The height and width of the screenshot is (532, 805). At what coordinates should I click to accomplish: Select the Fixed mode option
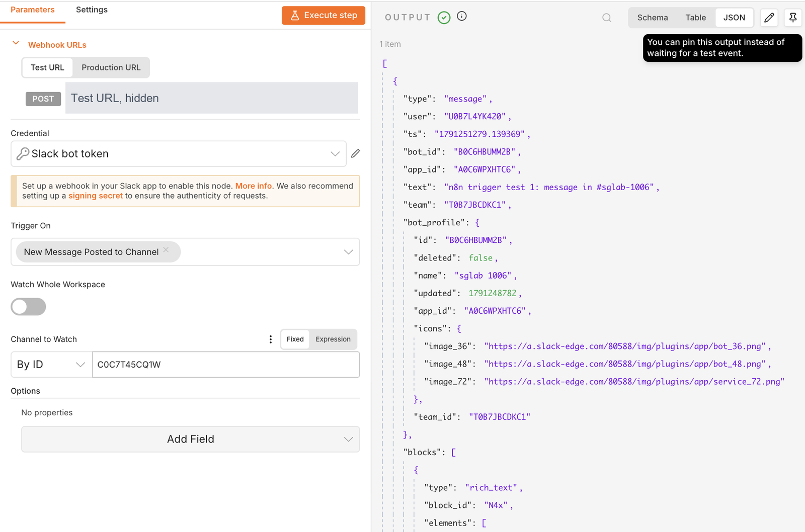(295, 339)
